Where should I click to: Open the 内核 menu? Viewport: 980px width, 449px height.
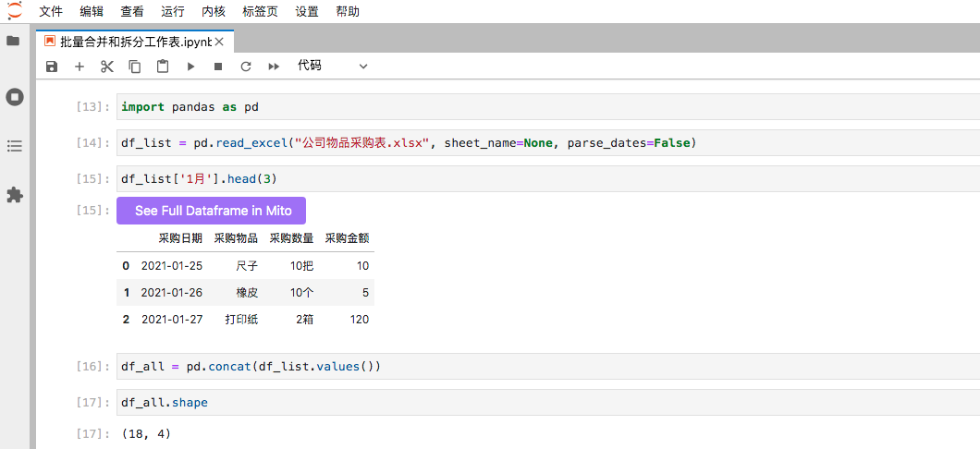[x=214, y=12]
